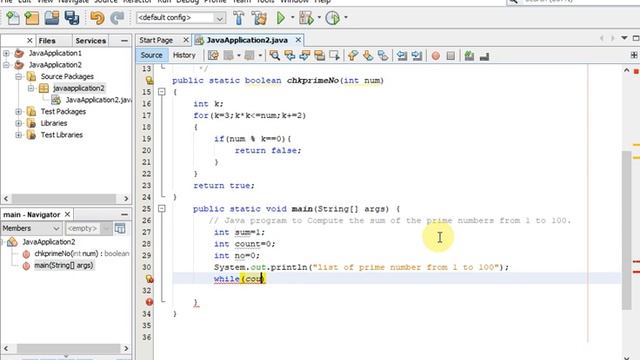
Task: Click the Clean and Build icon
Action: [259, 18]
